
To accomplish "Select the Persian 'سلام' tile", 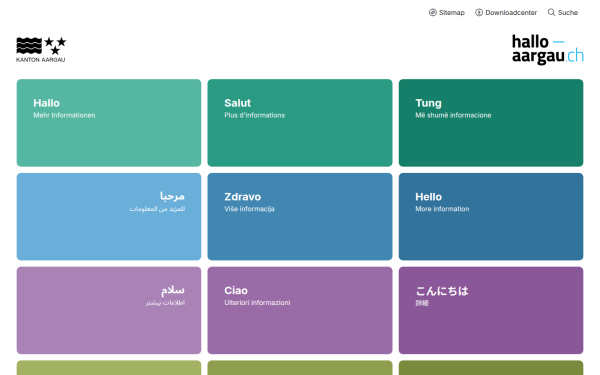I will click(x=109, y=310).
